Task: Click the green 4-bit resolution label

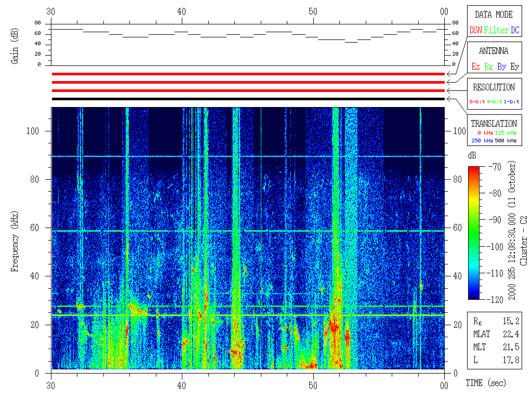Action: [x=494, y=102]
